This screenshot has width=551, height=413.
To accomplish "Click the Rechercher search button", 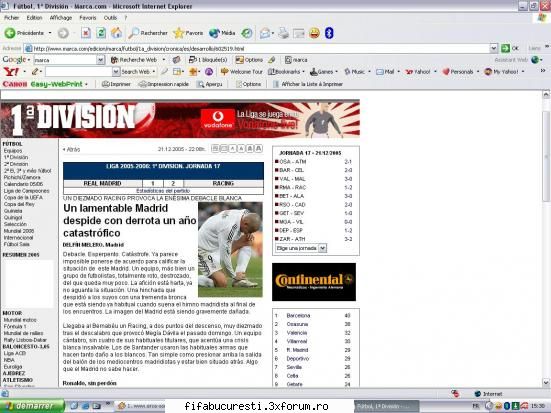I will 148,33.
